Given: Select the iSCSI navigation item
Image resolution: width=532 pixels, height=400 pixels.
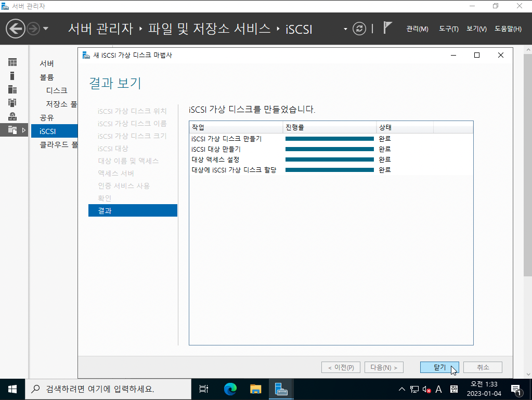Looking at the screenshot, I should pyautogui.click(x=54, y=131).
